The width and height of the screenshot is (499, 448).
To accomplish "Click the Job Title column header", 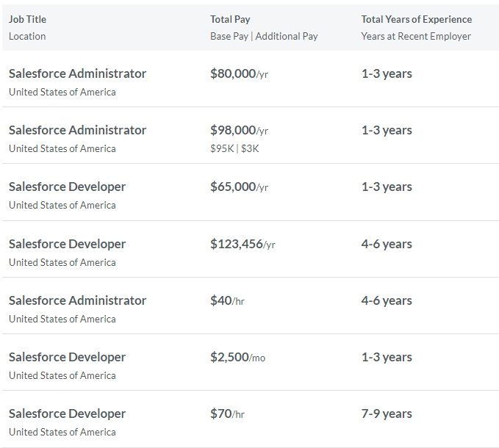I will click(x=27, y=19).
